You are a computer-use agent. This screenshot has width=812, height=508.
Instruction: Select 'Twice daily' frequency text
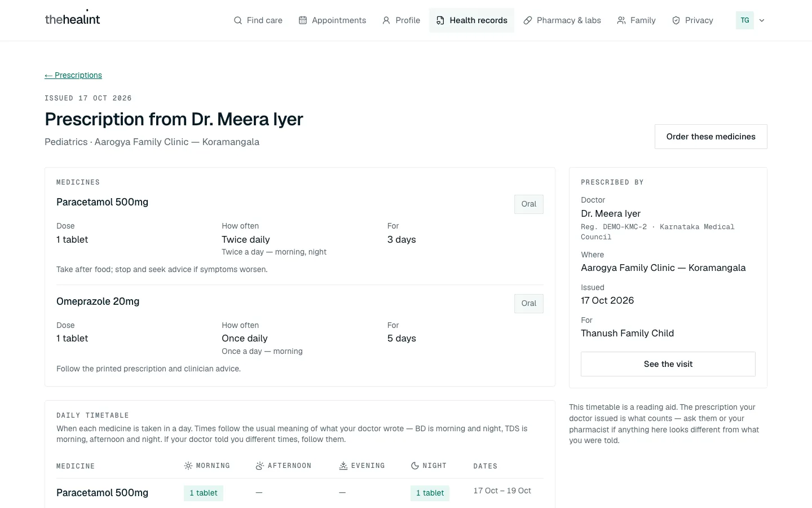(x=246, y=239)
